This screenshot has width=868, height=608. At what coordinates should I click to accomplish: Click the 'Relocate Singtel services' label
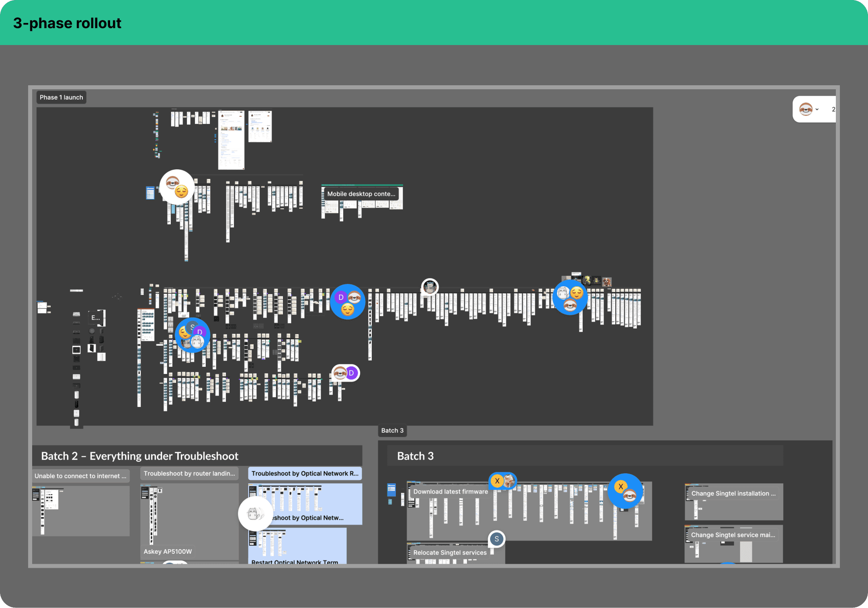(450, 553)
